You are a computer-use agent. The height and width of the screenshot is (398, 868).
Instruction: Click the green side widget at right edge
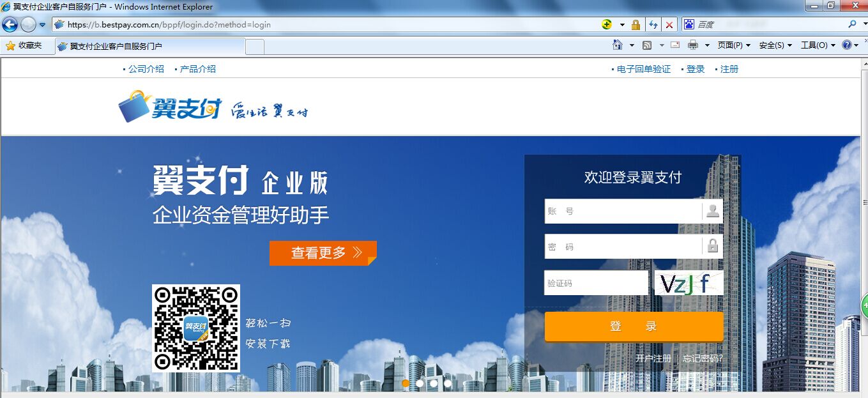click(x=864, y=305)
